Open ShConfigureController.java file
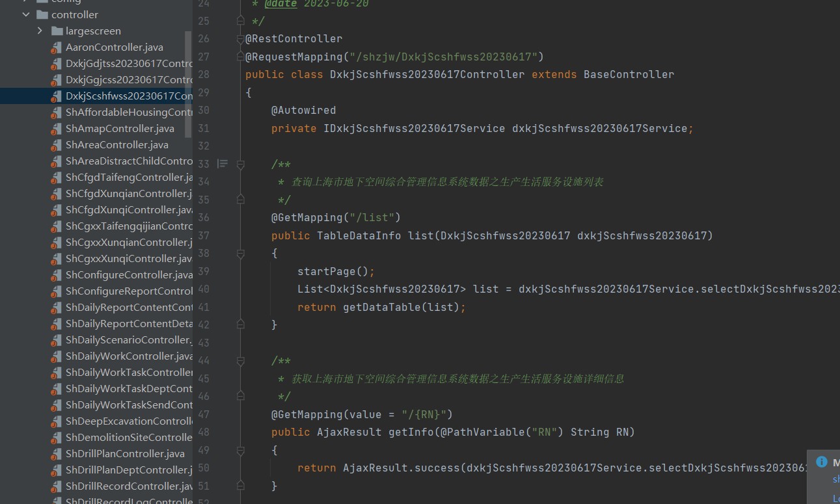This screenshot has height=504, width=840. point(129,274)
